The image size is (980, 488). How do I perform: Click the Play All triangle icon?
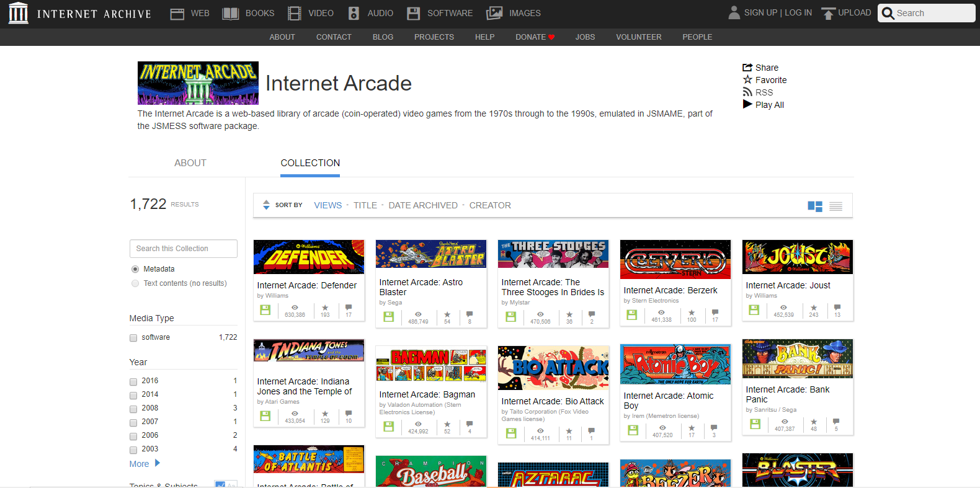pyautogui.click(x=747, y=104)
